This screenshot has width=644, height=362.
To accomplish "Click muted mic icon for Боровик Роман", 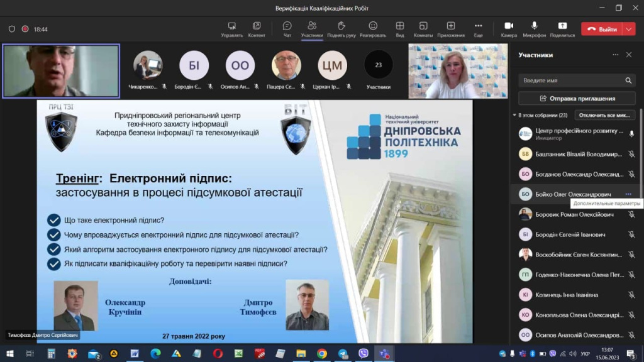I will tap(631, 214).
